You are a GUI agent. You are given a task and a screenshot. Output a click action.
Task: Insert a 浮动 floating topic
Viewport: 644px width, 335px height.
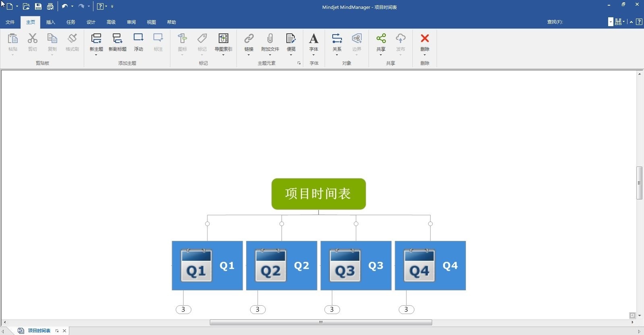click(x=139, y=39)
